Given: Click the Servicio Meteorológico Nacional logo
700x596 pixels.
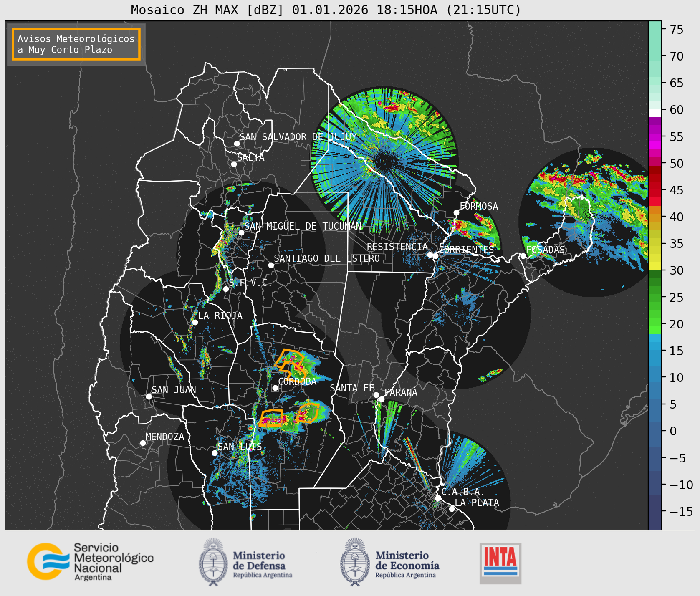Looking at the screenshot, I should pyautogui.click(x=91, y=561).
